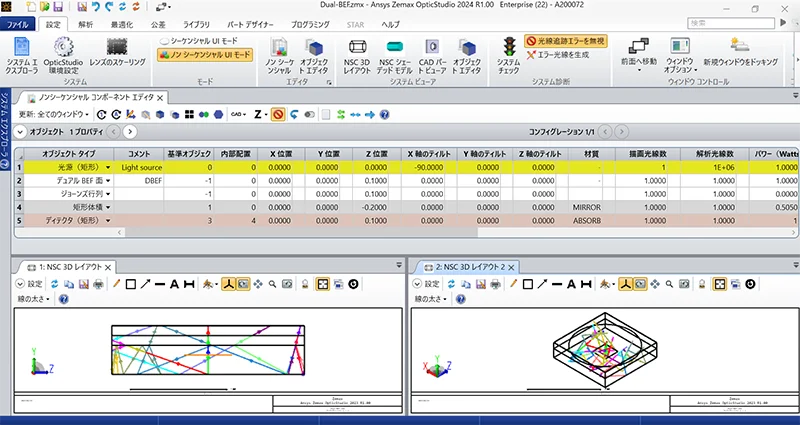Screen dimensions: 800x425
Task: Click the save icon in title bar
Action: [58, 7]
